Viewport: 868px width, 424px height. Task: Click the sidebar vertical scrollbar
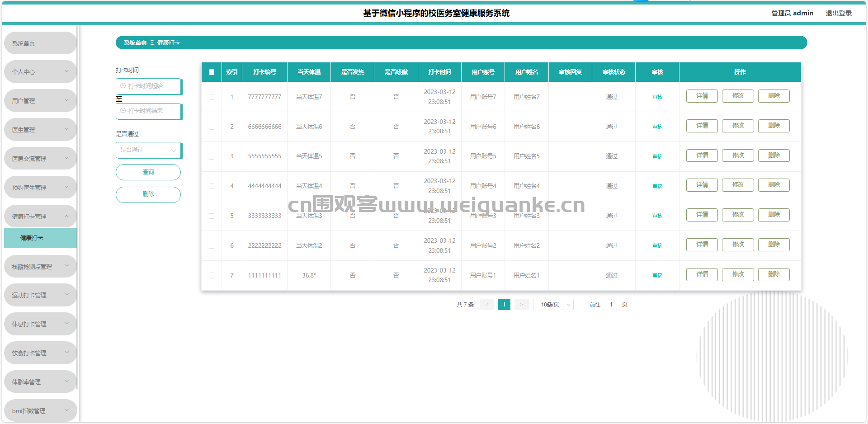[78, 208]
